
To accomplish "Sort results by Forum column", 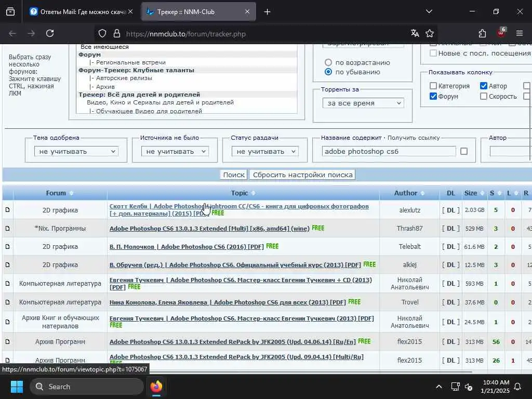I will tap(59, 193).
